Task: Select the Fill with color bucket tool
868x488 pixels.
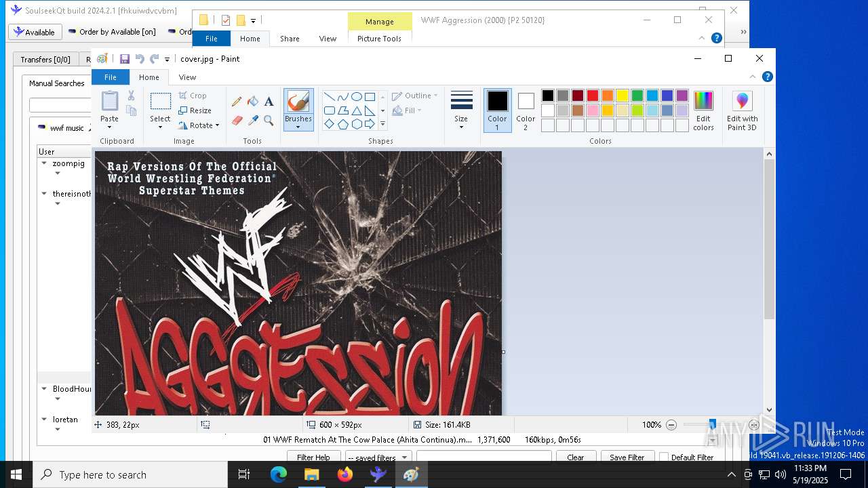Action: tap(253, 102)
